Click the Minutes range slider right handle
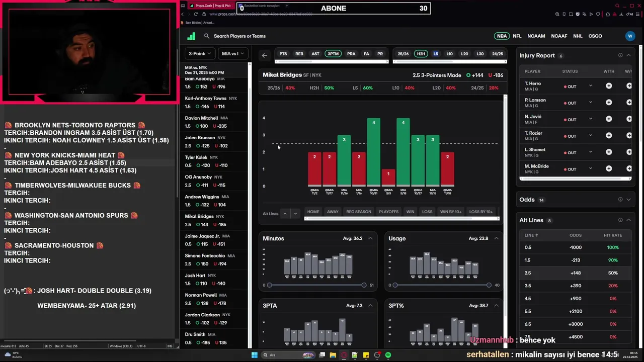The image size is (644, 362). pyautogui.click(x=364, y=285)
